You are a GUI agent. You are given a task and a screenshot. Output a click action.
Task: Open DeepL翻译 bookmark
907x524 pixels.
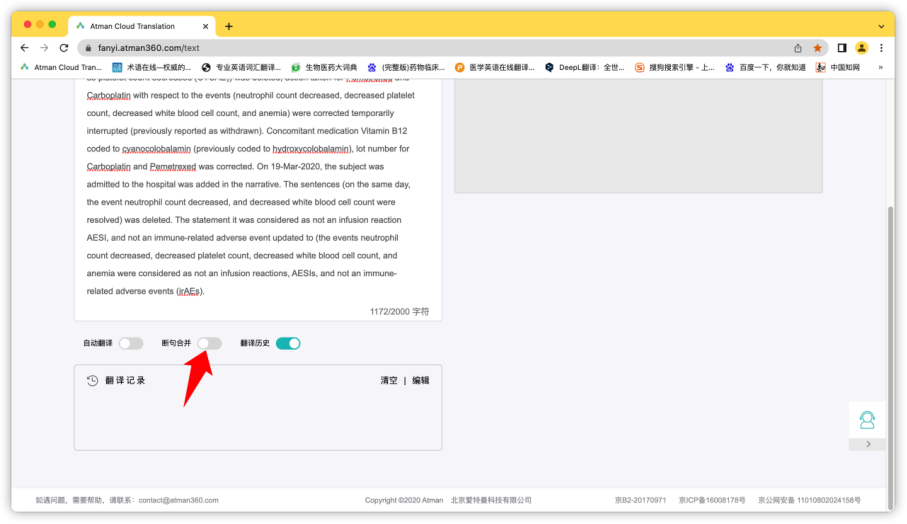pos(585,68)
